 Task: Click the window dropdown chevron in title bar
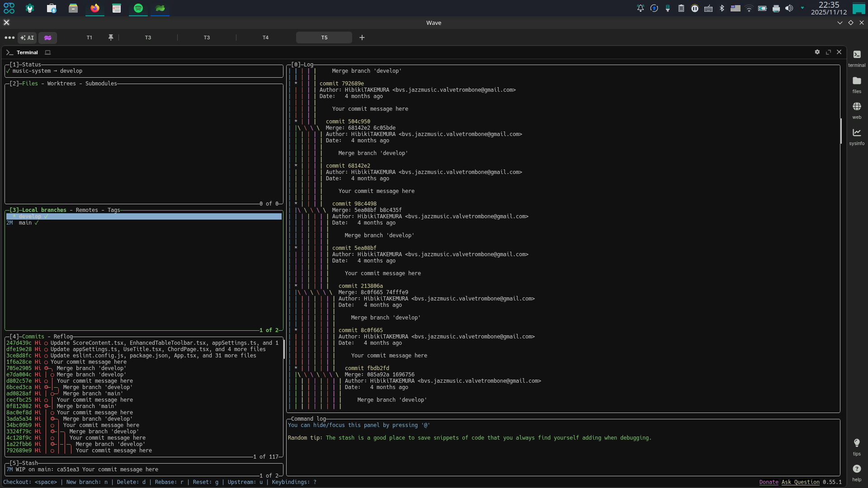(840, 23)
